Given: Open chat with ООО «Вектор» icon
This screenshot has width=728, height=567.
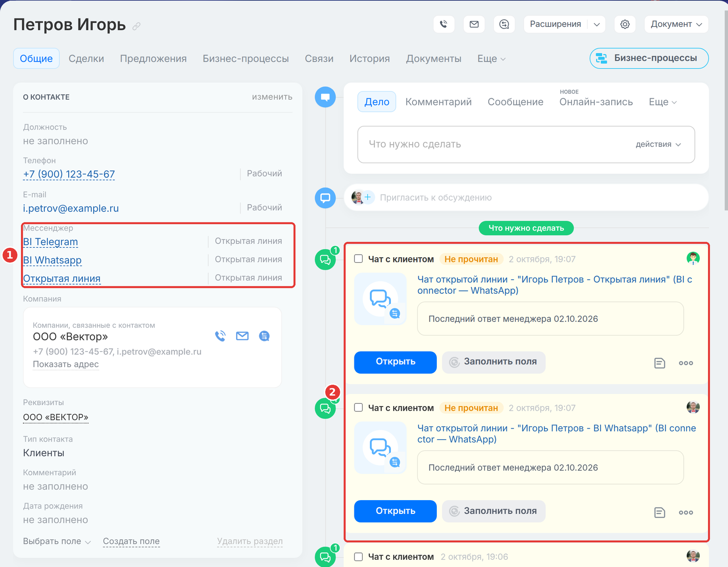Looking at the screenshot, I should click(264, 336).
